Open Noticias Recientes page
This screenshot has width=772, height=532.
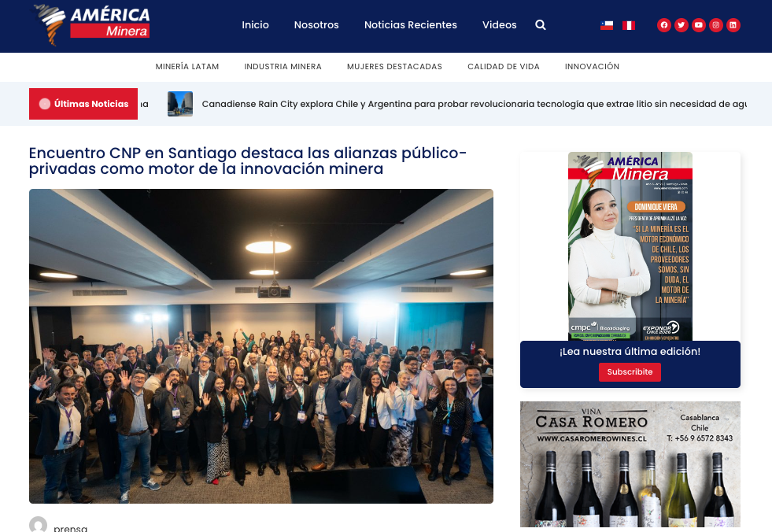pos(410,25)
